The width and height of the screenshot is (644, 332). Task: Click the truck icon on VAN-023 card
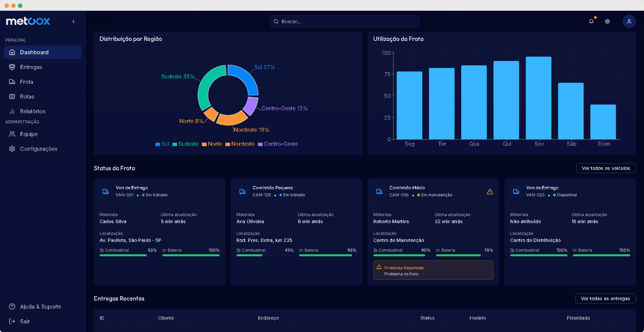point(516,192)
